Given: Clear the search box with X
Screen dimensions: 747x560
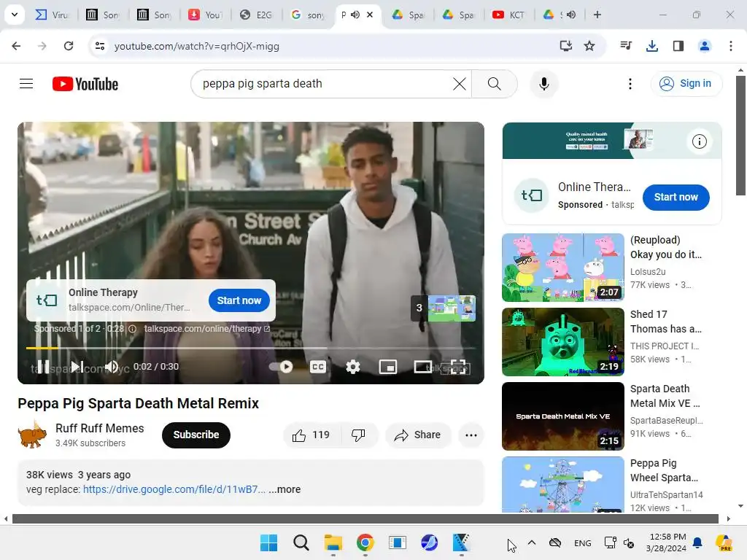Looking at the screenshot, I should pos(460,84).
